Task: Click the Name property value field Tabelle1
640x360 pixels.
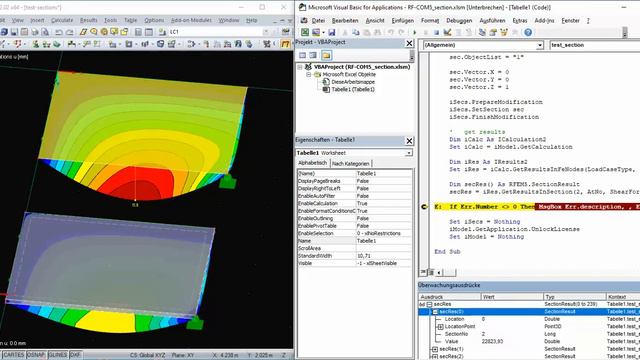Action: [x=384, y=241]
